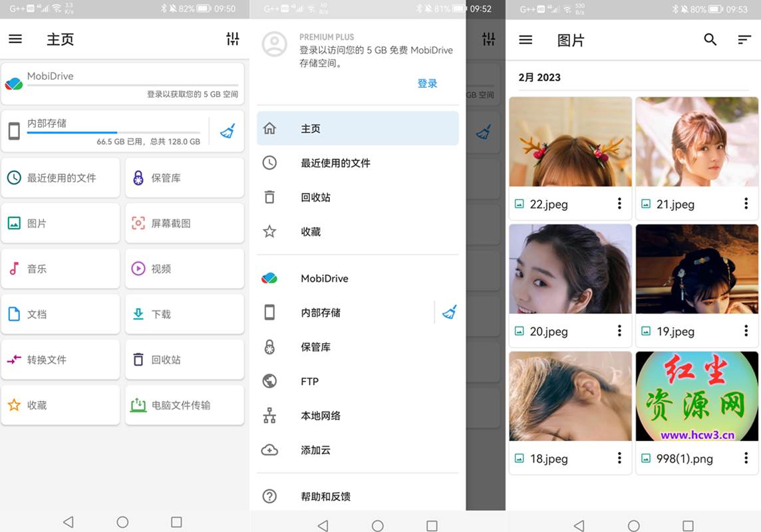Viewport: 761px width, 532px height.
Task: Open 帮助和反馈 in the drawer
Action: pos(325,497)
